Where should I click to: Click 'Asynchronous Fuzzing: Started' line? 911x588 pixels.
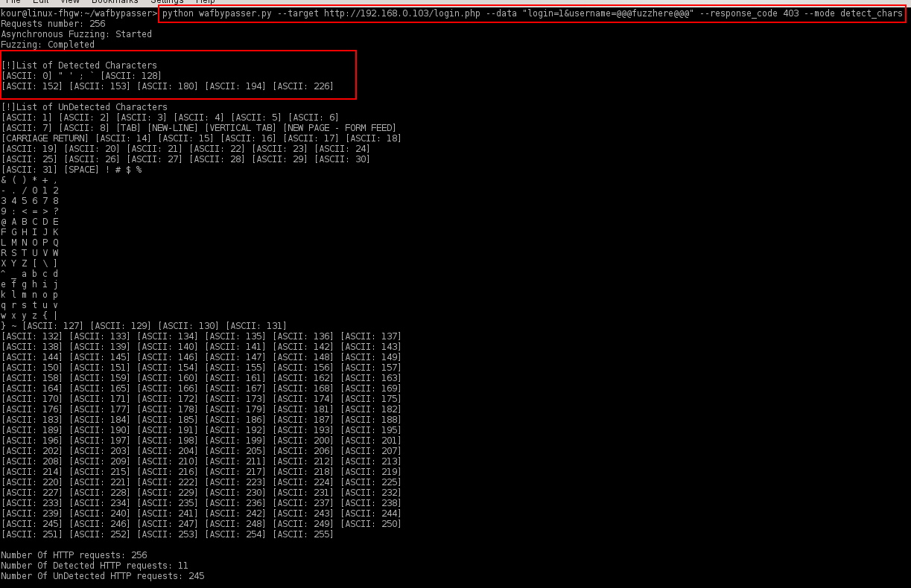(x=77, y=34)
